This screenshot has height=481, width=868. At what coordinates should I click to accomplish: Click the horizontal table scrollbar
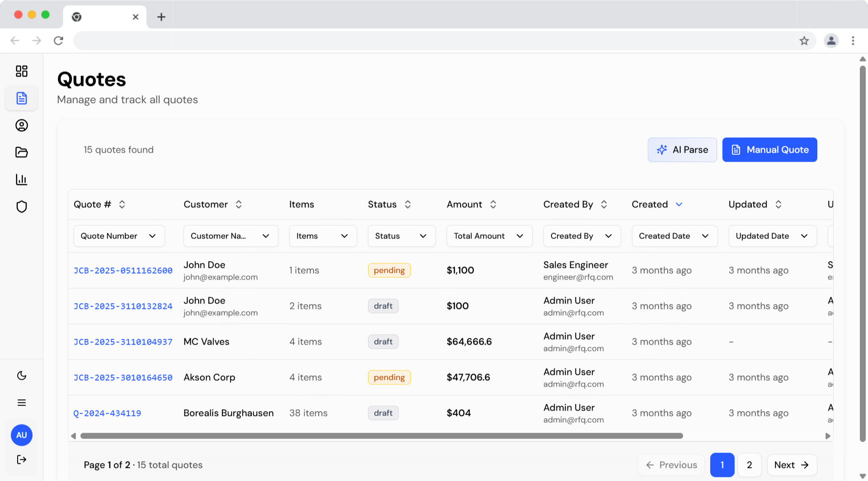pos(382,436)
